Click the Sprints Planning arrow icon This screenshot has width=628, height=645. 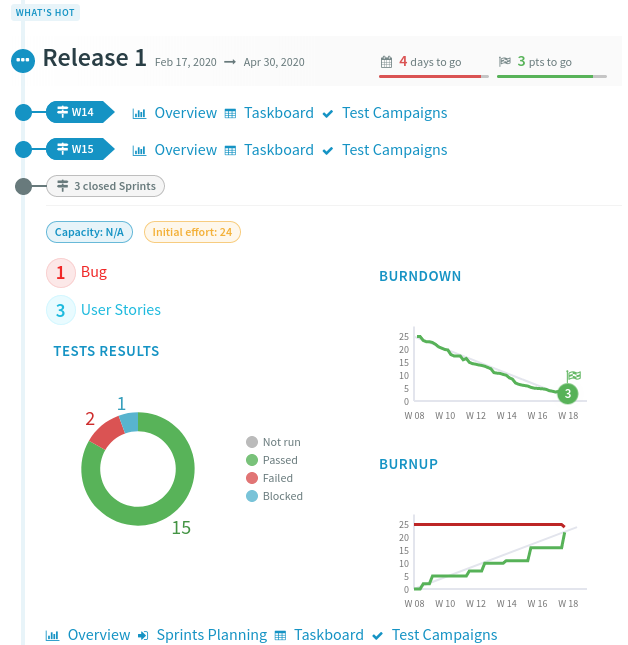click(143, 636)
